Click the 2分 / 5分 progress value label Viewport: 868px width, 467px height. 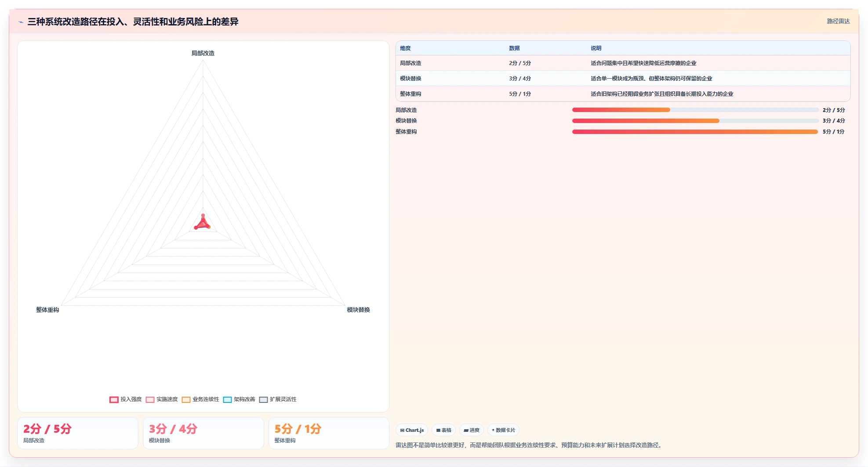[834, 110]
